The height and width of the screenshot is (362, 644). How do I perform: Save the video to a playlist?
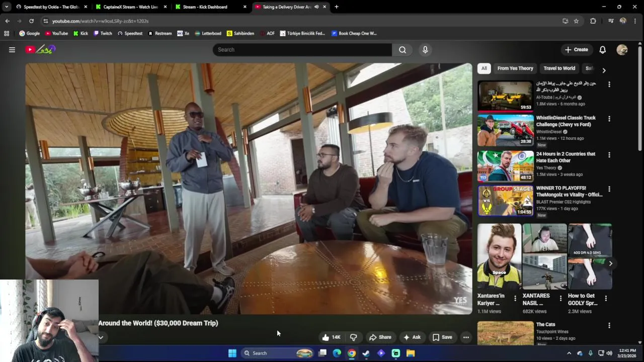point(442,337)
